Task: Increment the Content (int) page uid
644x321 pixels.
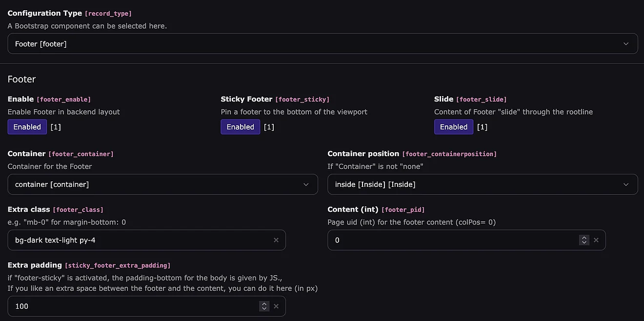Action: click(x=584, y=238)
